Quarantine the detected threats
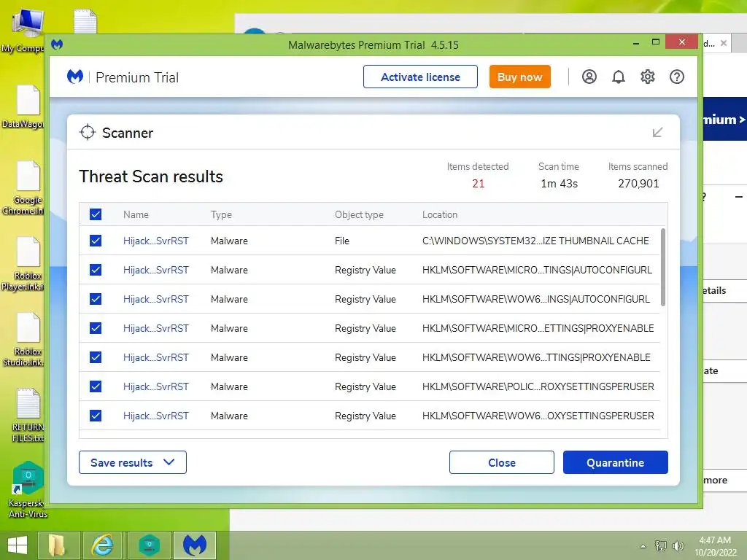Image resolution: width=747 pixels, height=560 pixels. pyautogui.click(x=616, y=462)
